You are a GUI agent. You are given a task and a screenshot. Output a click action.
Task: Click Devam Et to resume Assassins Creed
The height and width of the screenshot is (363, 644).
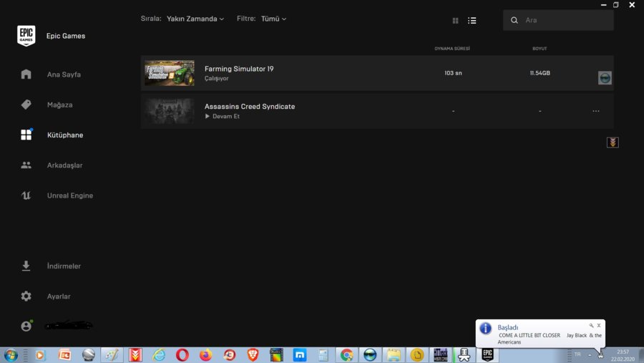tap(223, 116)
